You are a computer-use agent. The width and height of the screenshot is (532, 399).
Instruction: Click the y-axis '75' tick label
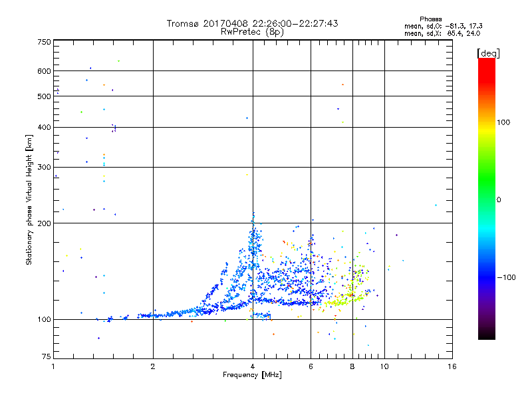[47, 356]
